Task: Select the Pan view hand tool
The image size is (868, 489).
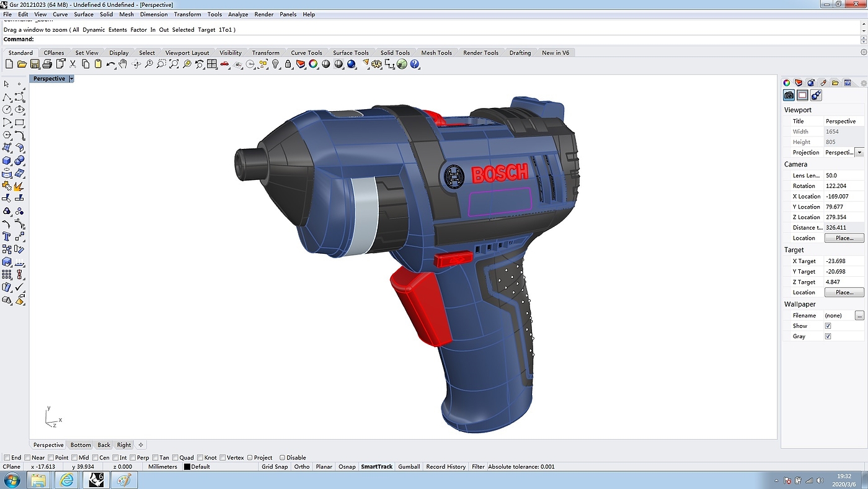Action: pos(123,64)
